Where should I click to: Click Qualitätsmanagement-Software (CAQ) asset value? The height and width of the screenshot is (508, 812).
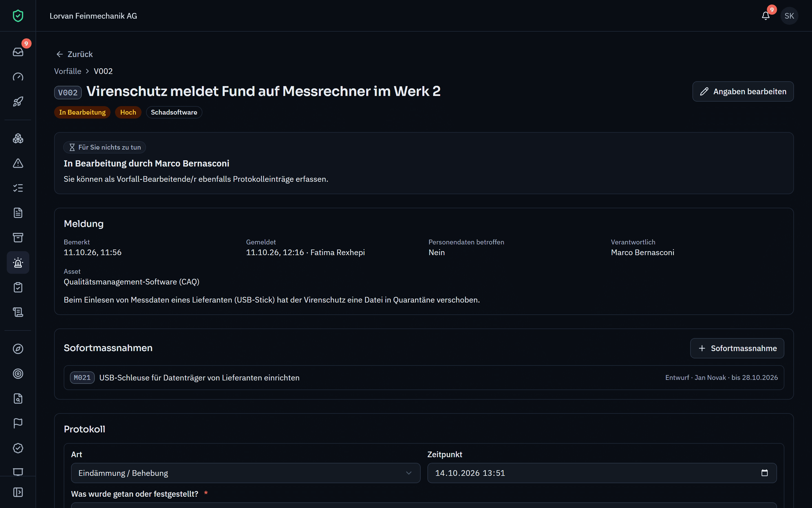pos(132,282)
